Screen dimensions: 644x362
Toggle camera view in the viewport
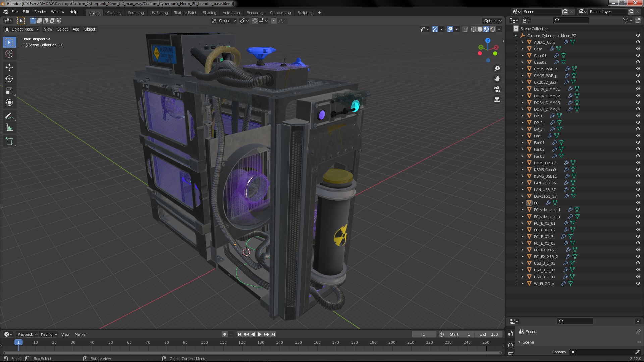point(497,89)
